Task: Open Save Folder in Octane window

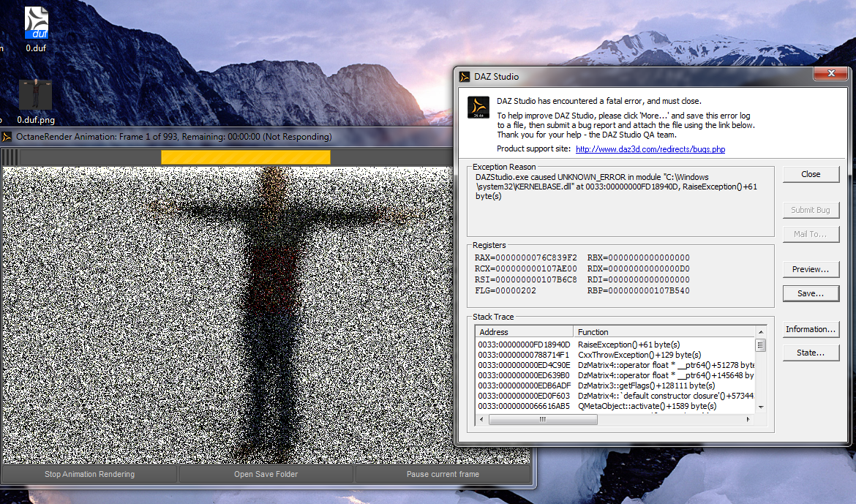Action: 266,474
